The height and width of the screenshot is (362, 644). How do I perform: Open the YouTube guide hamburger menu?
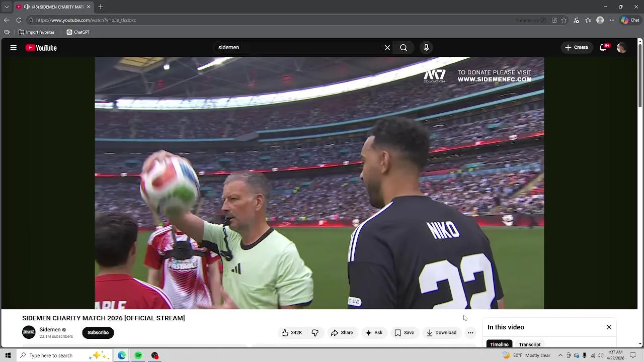click(14, 48)
